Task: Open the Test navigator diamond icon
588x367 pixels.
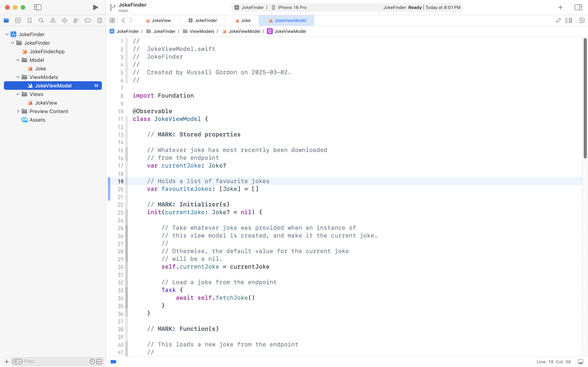Action: 64,20
